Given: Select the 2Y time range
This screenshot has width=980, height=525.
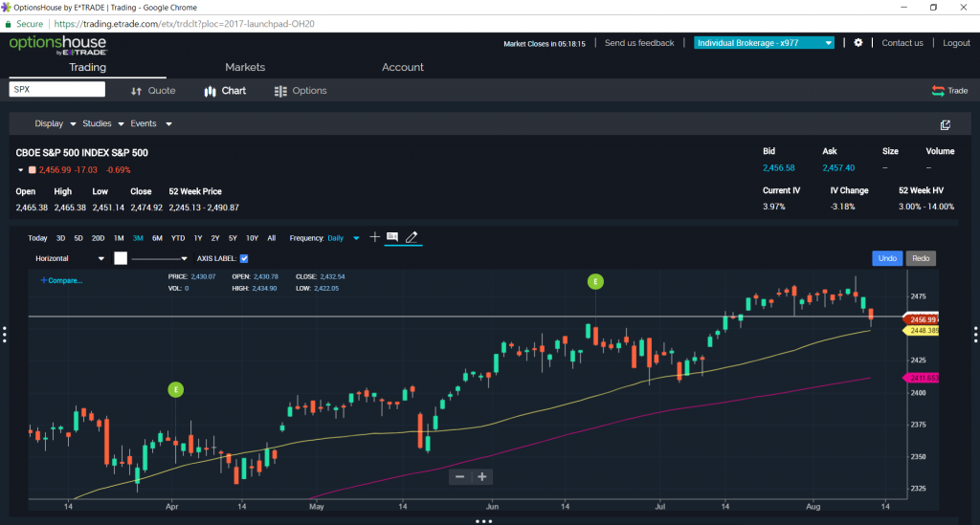Looking at the screenshot, I should tap(215, 238).
